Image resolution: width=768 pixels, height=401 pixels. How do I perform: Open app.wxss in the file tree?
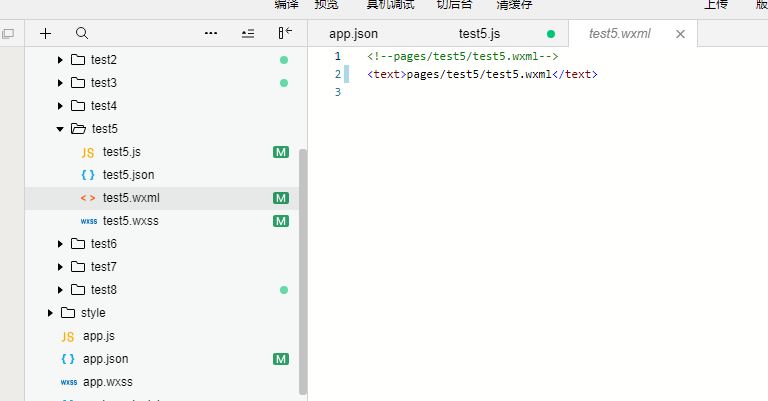click(108, 382)
